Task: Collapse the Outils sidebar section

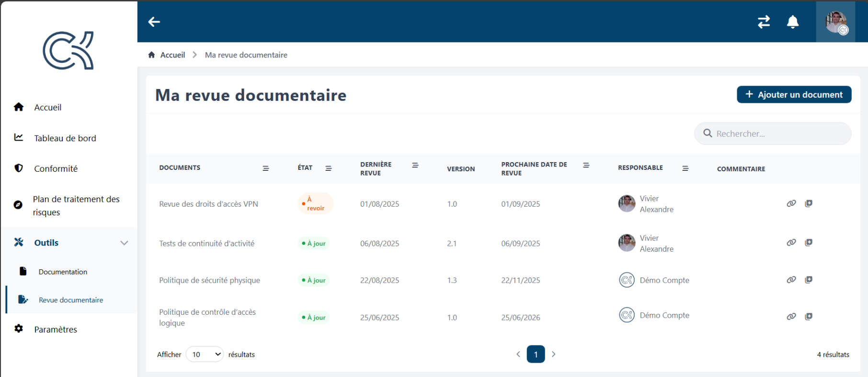Action: tap(124, 243)
